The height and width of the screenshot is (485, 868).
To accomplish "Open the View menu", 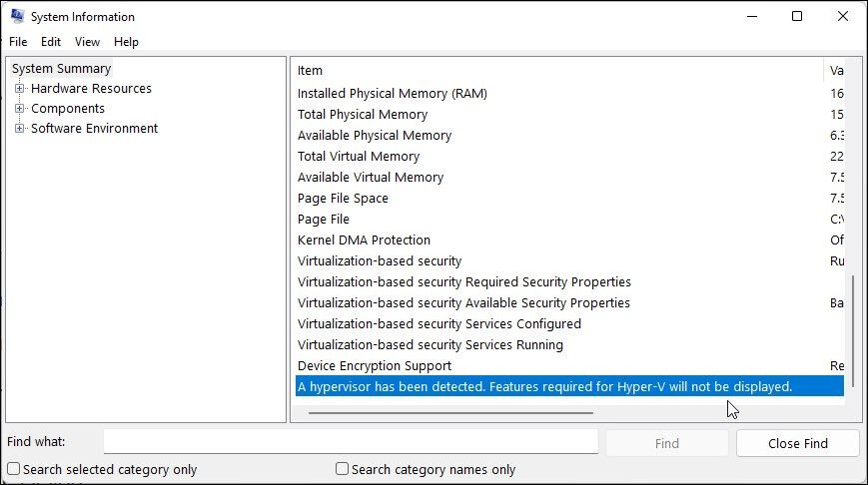I will click(88, 42).
